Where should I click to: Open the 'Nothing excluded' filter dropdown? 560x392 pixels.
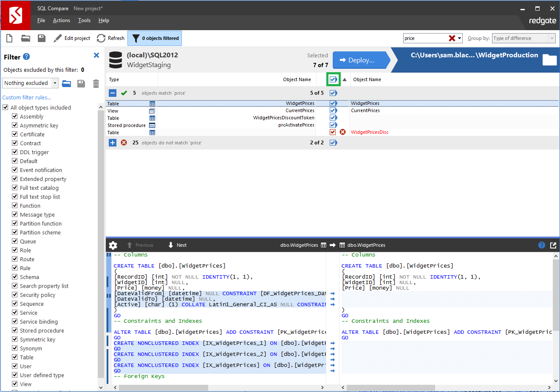coord(55,83)
